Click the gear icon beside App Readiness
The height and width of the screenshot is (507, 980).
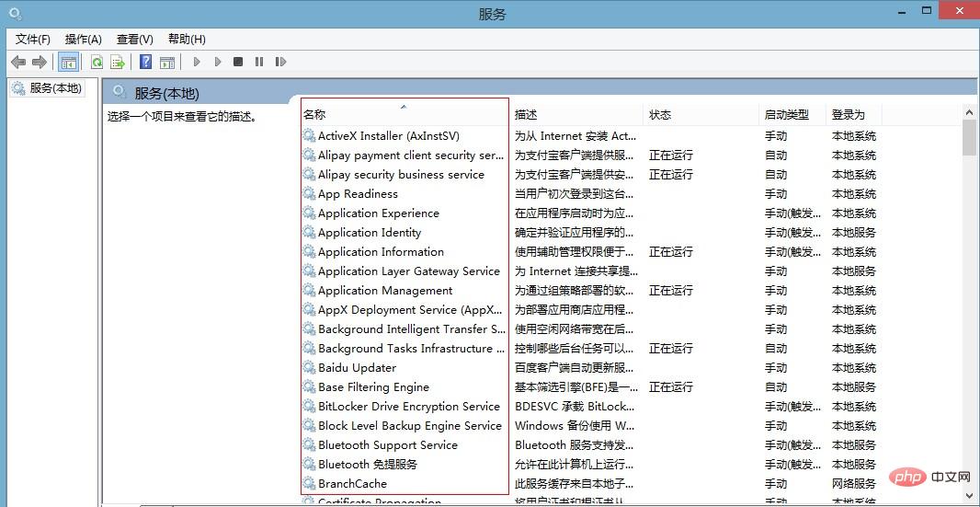pyautogui.click(x=309, y=193)
